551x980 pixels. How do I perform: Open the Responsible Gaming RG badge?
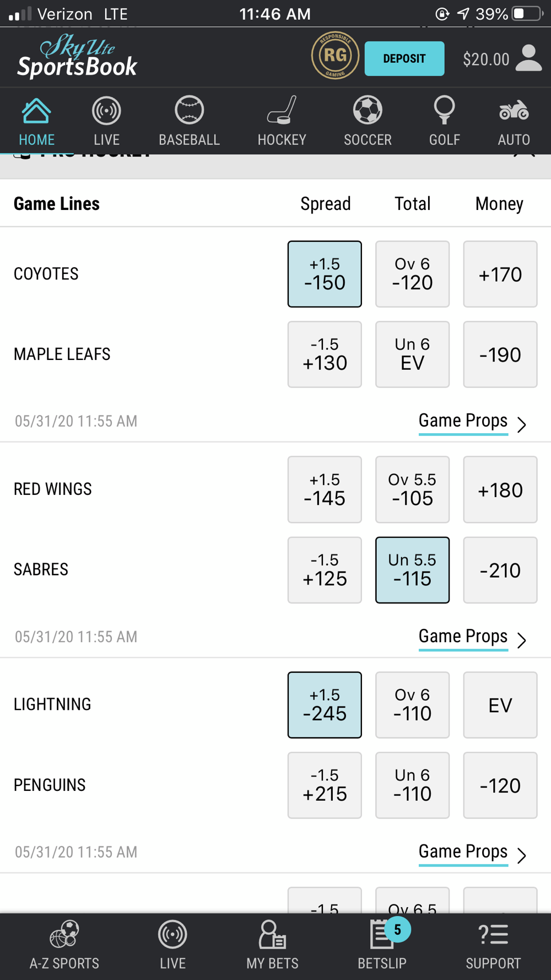point(335,56)
